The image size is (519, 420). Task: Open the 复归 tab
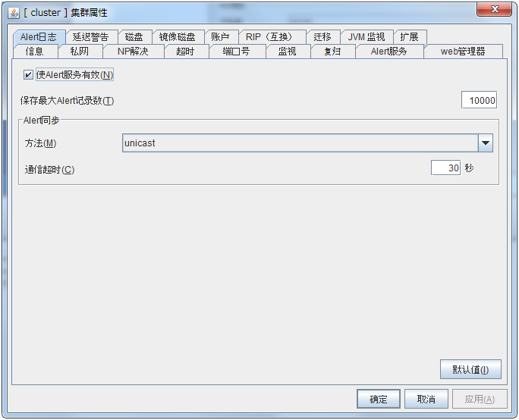tap(332, 52)
